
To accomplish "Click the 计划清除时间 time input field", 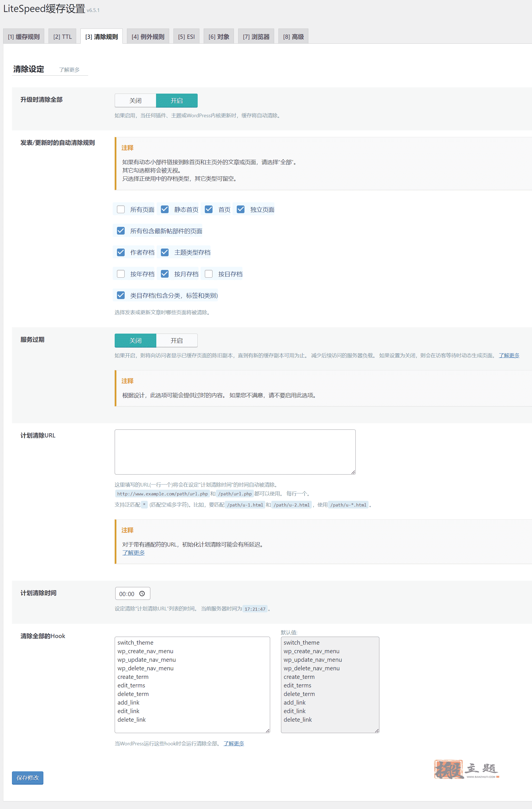I will click(132, 594).
